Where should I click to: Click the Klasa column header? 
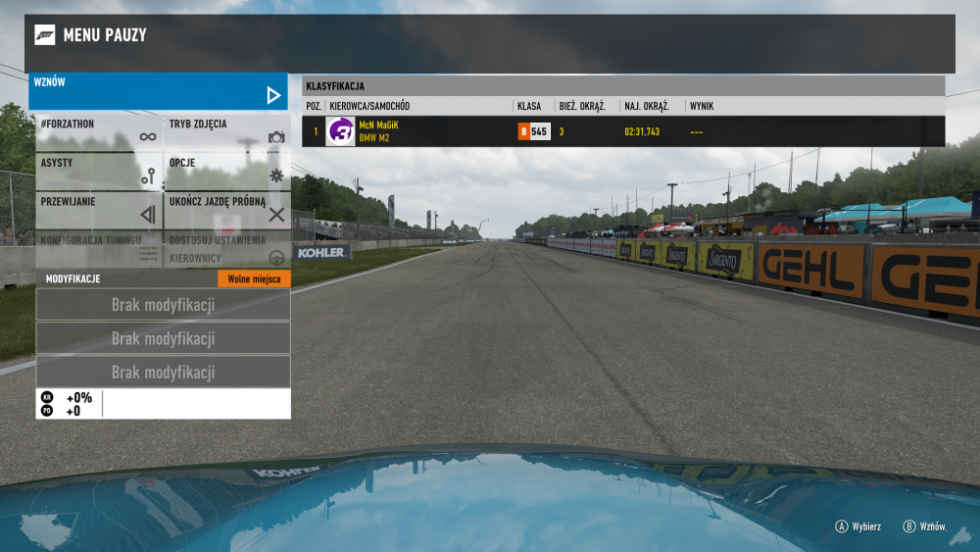point(529,106)
